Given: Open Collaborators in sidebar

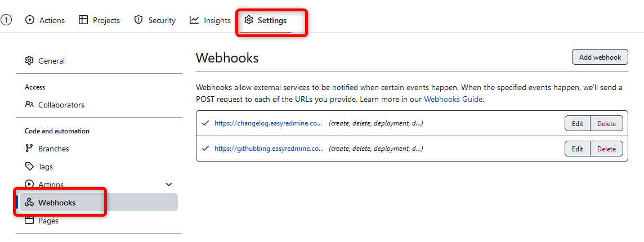Looking at the screenshot, I should pyautogui.click(x=99, y=104).
